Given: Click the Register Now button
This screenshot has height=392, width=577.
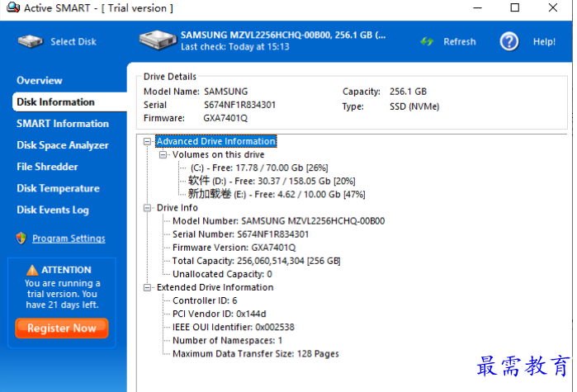Looking at the screenshot, I should tap(62, 328).
